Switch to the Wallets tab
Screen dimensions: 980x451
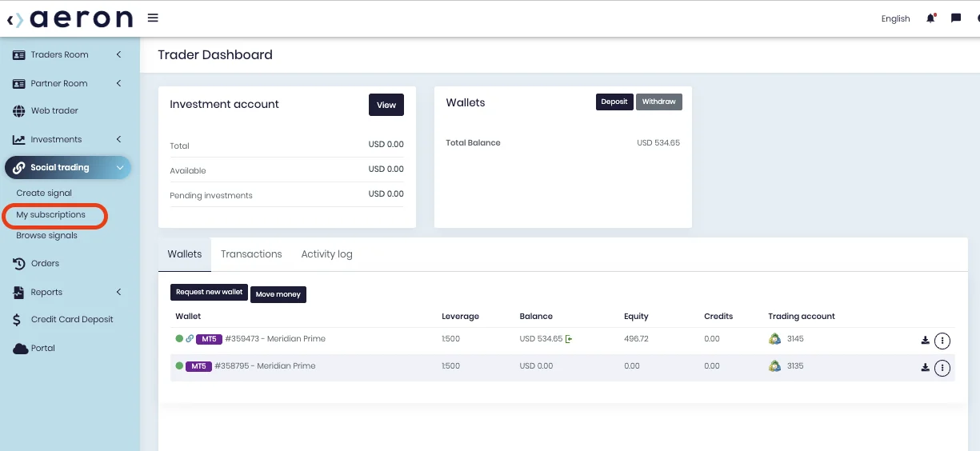tap(185, 254)
